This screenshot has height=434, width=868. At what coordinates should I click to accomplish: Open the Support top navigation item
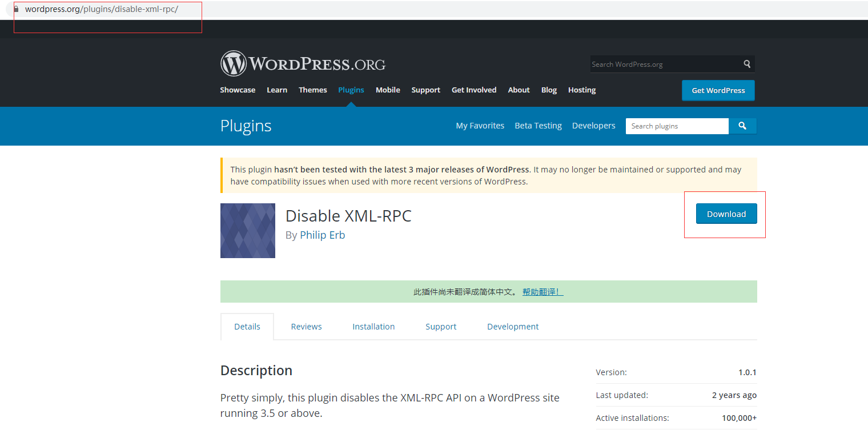425,90
